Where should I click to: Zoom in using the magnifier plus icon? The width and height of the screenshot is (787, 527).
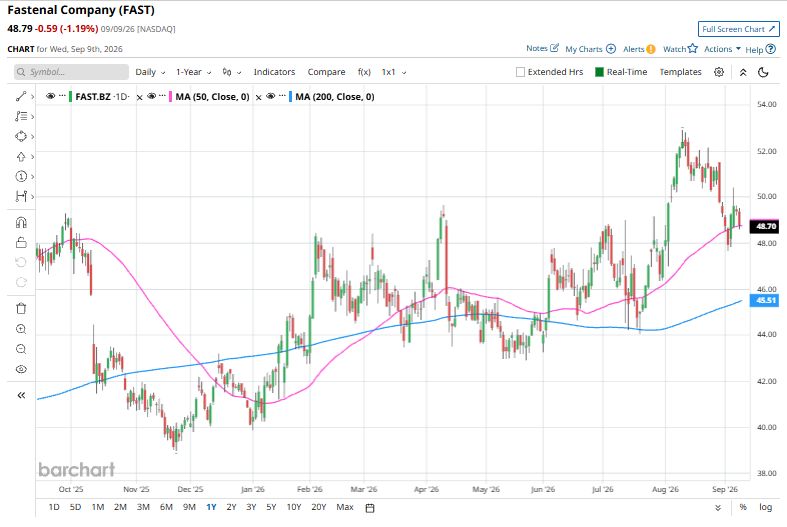point(21,329)
